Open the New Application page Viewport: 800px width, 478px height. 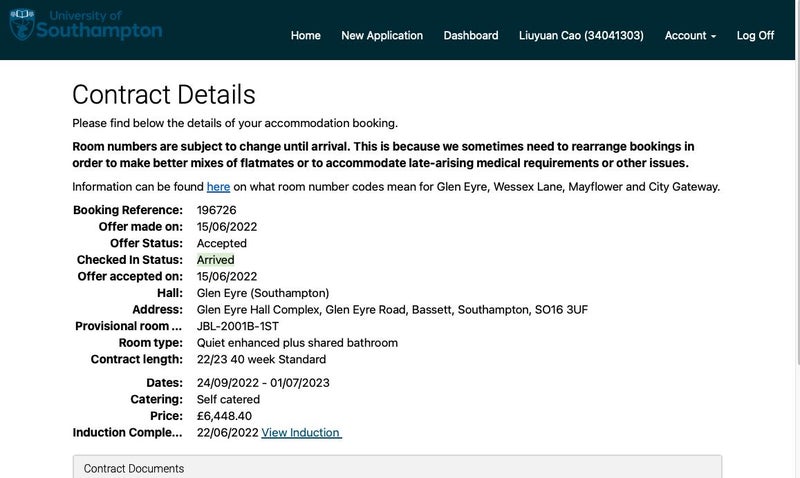tap(382, 35)
